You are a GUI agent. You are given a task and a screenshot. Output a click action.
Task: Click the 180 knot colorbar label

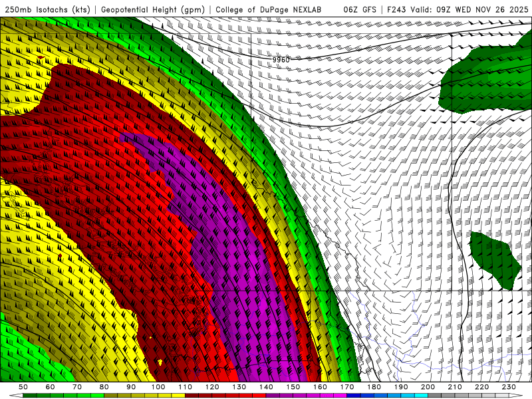pyautogui.click(x=374, y=387)
